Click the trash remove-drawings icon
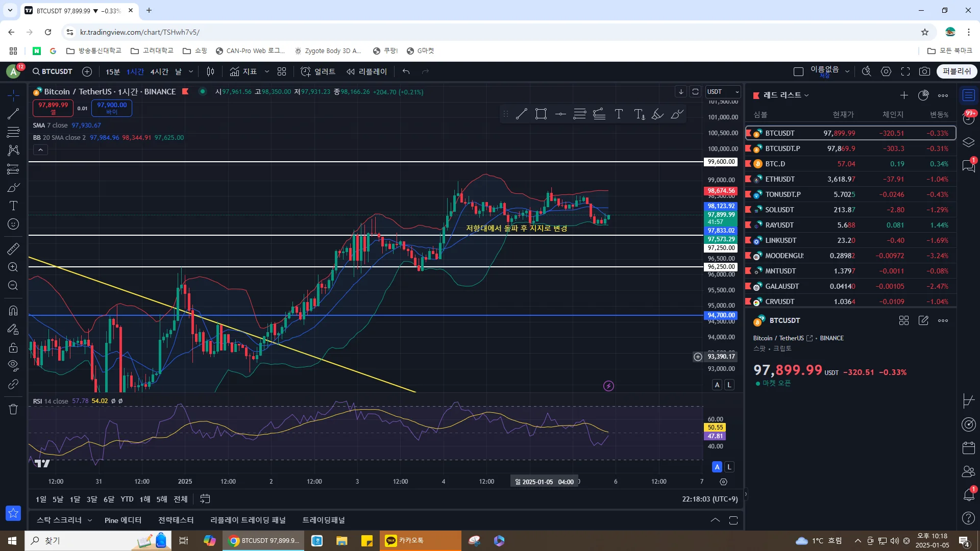The width and height of the screenshot is (980, 551). coord(13,409)
